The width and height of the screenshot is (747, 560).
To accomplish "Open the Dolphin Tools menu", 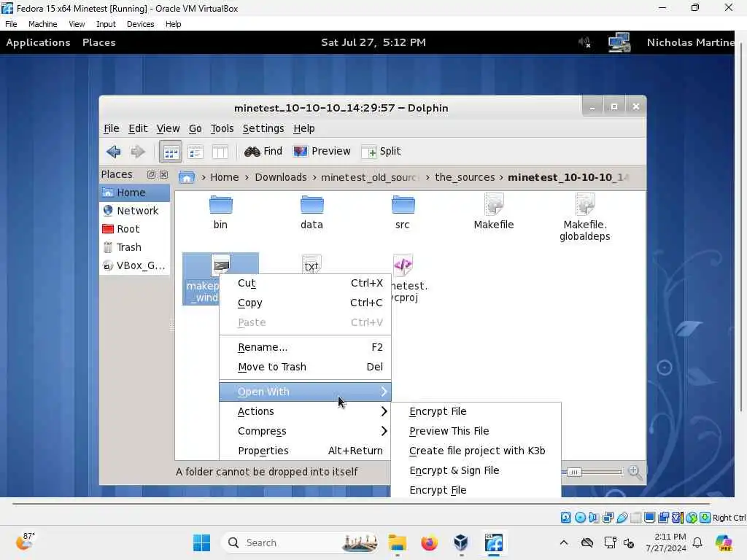I will coord(222,128).
